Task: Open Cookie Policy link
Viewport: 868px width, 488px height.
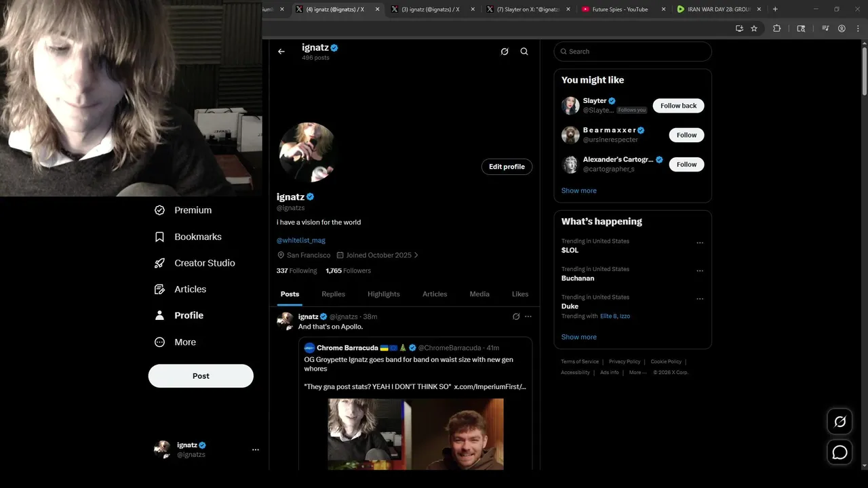Action: [666, 362]
